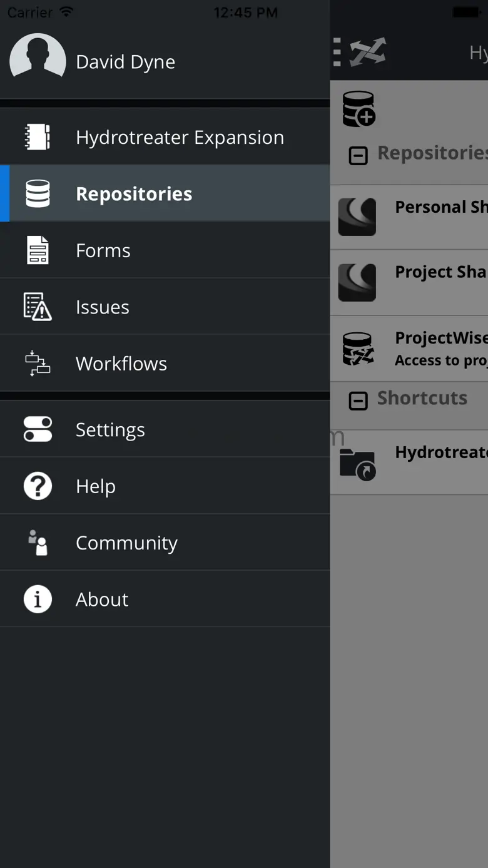Image resolution: width=488 pixels, height=868 pixels.
Task: Collapse the Shortcuts section
Action: tap(358, 401)
